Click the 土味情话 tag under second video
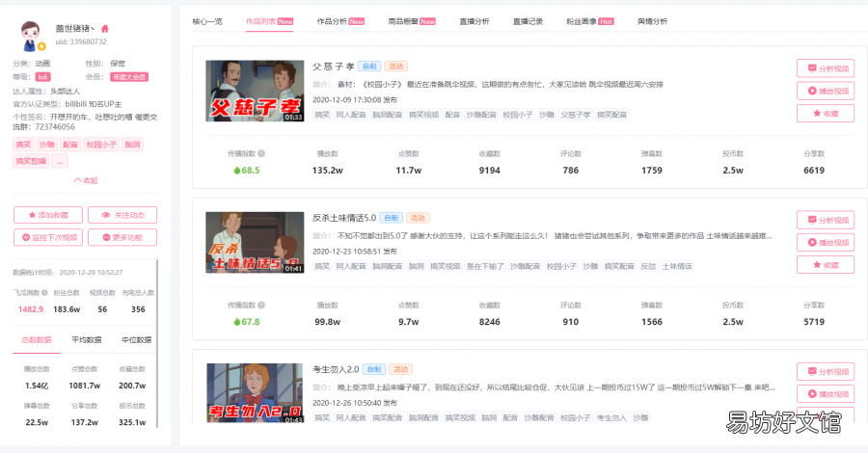The image size is (868, 453). 677,266
